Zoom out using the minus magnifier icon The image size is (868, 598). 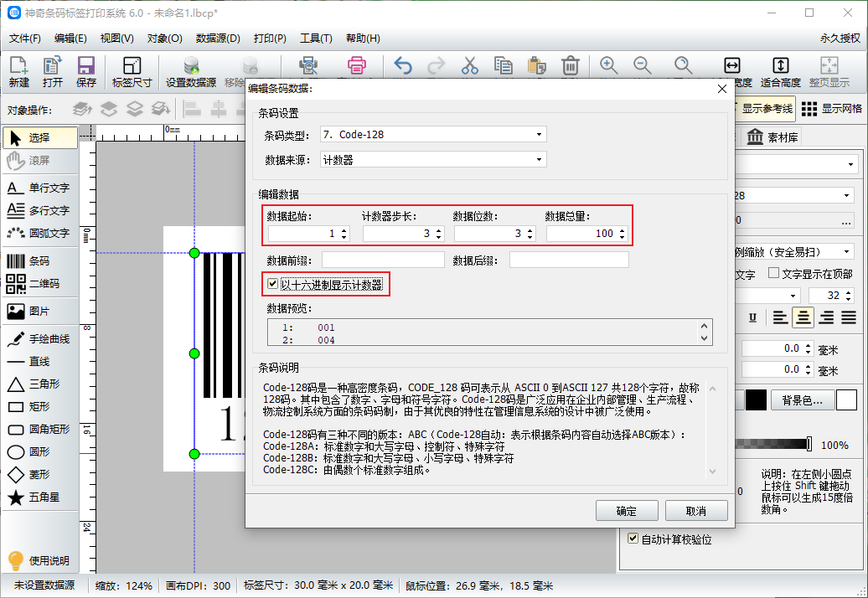click(642, 66)
